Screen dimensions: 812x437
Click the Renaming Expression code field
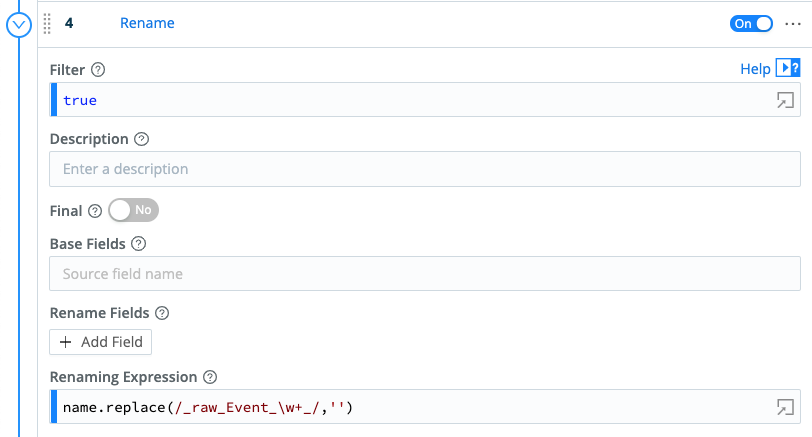click(x=400, y=407)
